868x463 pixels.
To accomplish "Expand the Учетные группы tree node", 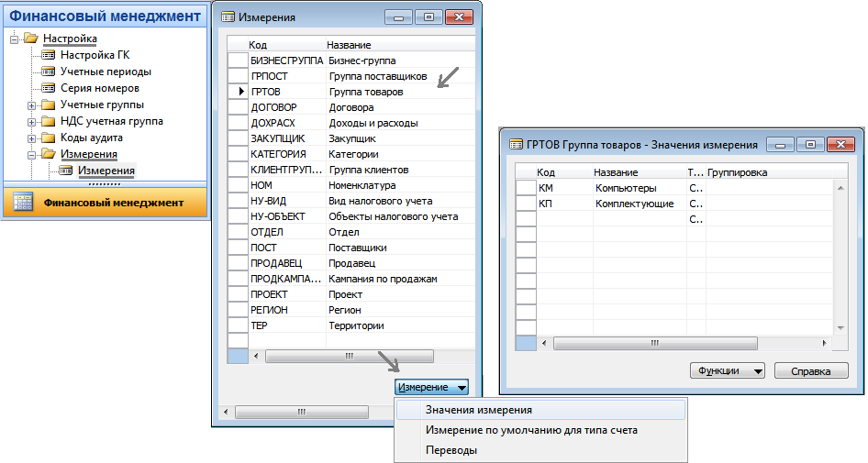I will [31, 105].
